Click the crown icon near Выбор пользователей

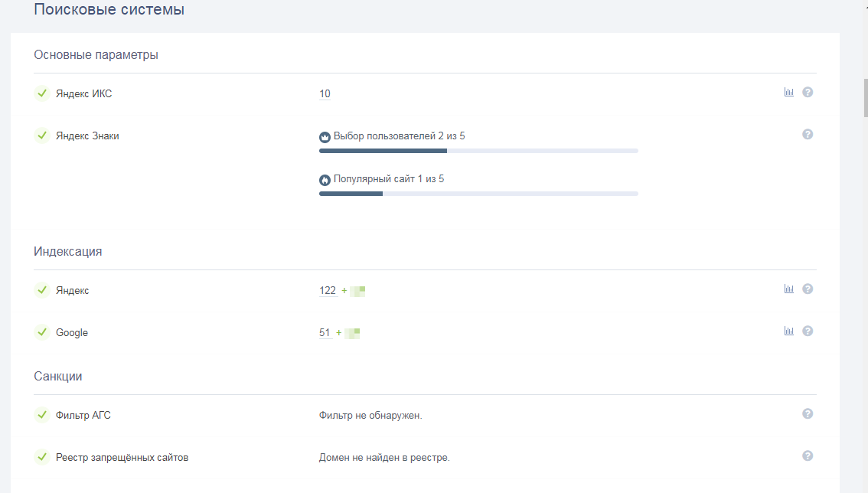325,137
